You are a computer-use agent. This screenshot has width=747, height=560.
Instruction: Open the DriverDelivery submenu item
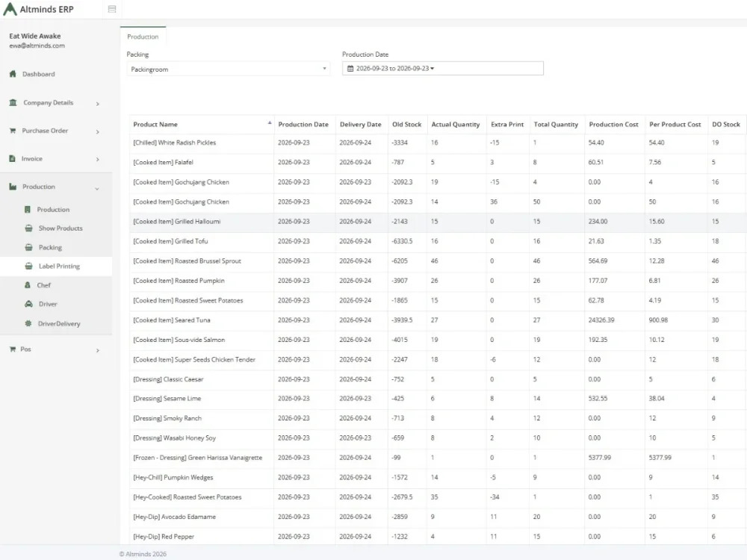pos(59,324)
